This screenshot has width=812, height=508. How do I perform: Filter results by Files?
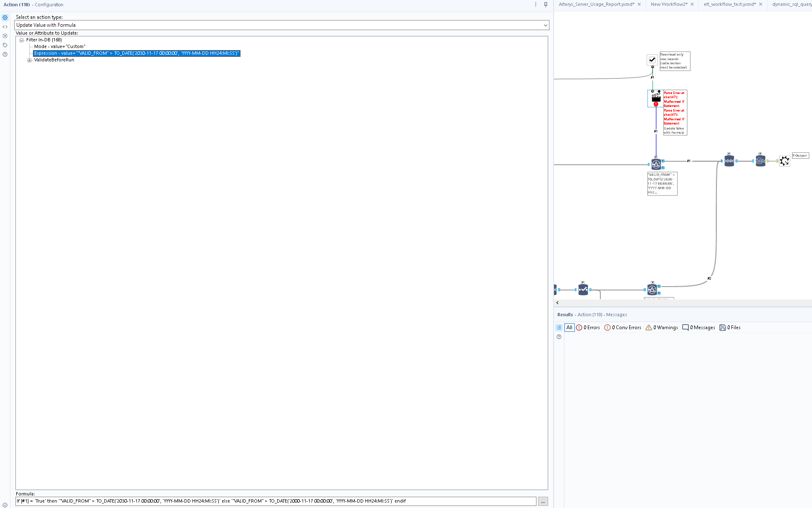coord(730,328)
